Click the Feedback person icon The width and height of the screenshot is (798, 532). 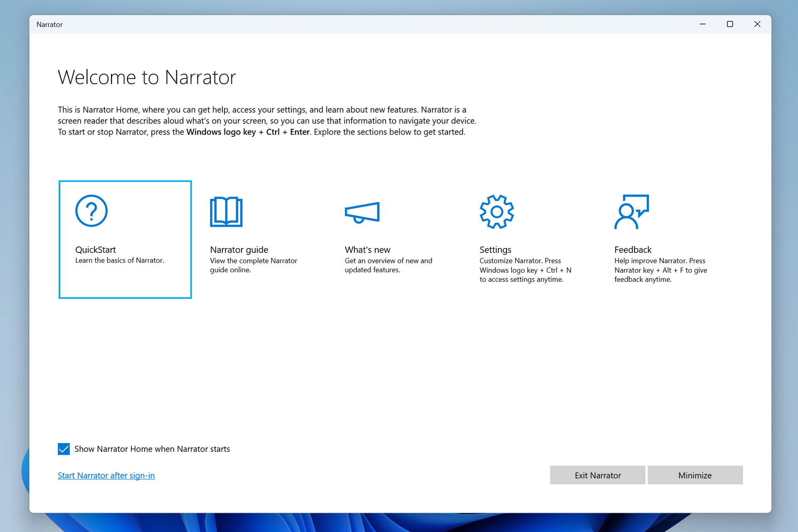(x=631, y=212)
